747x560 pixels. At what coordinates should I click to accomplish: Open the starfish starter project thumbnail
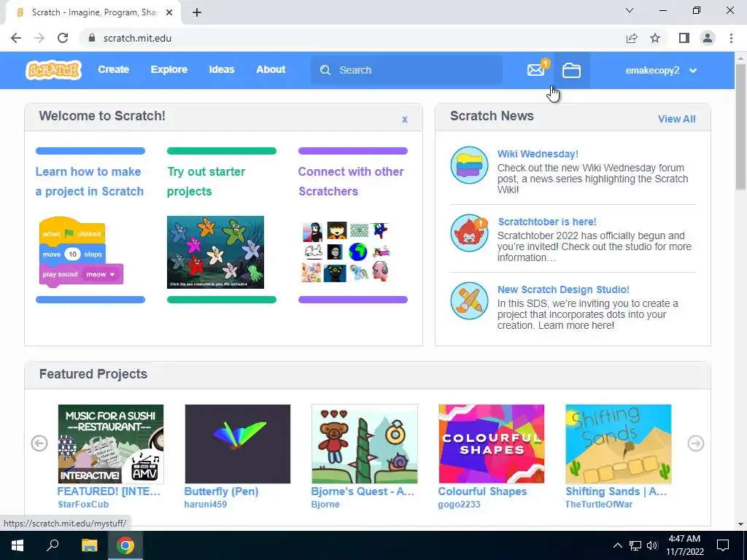pos(215,252)
